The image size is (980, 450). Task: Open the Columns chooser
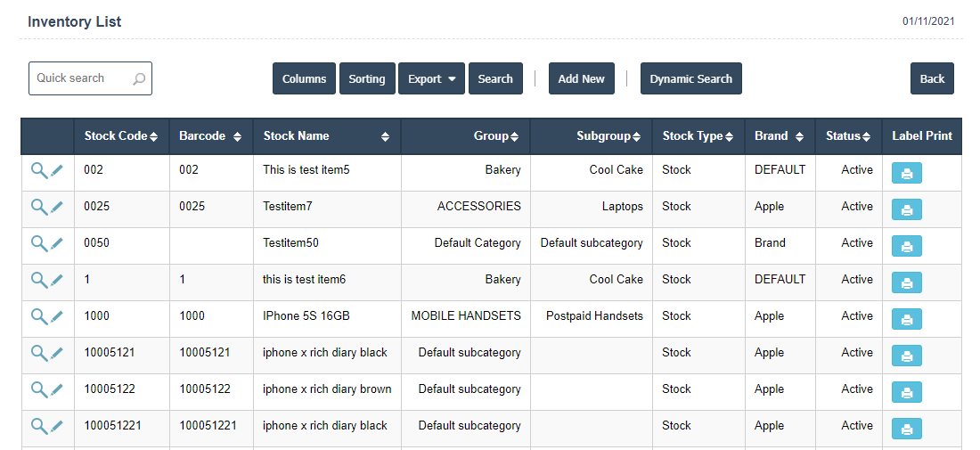coord(304,78)
